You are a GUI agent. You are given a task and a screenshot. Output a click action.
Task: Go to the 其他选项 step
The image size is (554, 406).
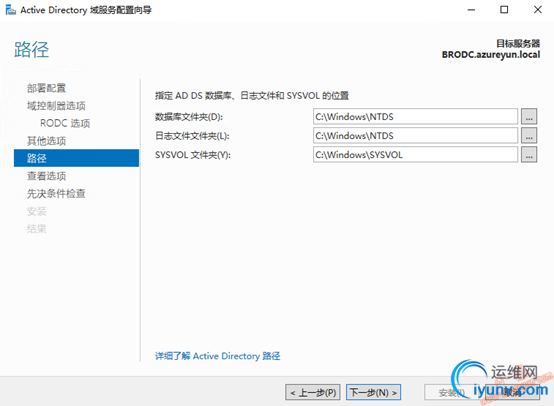46,141
